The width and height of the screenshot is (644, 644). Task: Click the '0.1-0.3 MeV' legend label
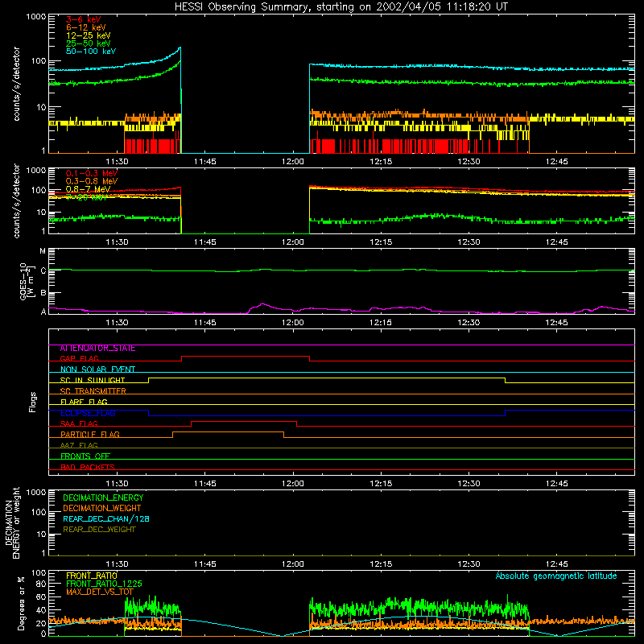[91, 173]
